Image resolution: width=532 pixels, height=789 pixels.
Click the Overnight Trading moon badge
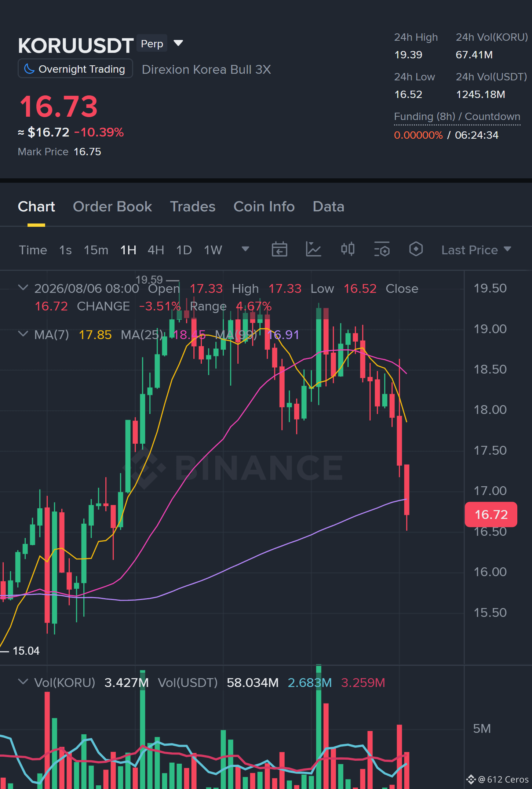(x=75, y=69)
